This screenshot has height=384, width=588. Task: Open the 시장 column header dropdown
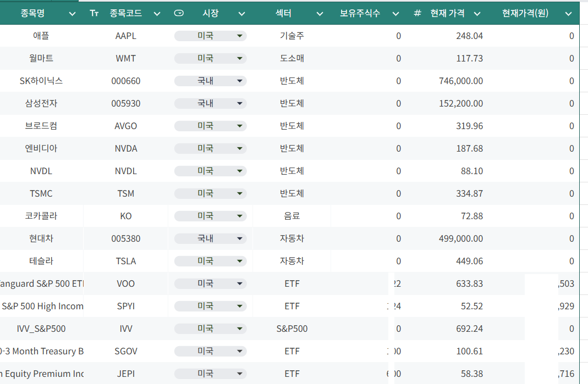click(241, 13)
